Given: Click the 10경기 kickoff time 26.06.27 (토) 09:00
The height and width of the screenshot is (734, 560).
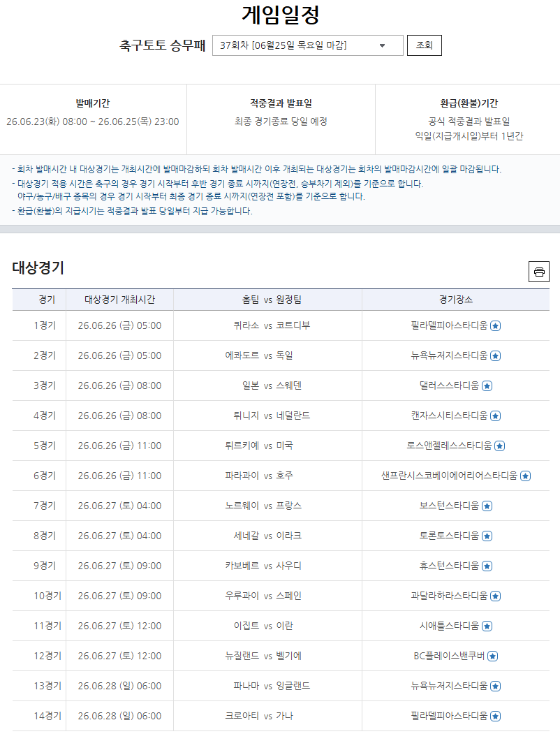Looking at the screenshot, I should coord(120,596).
